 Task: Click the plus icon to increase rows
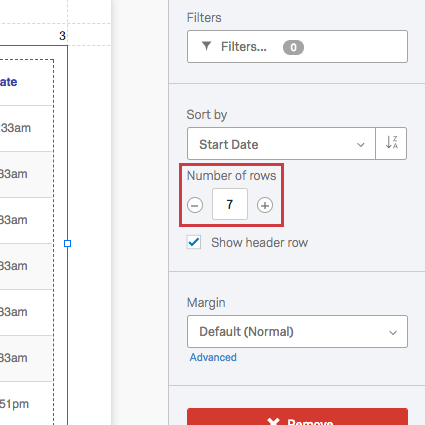(265, 205)
